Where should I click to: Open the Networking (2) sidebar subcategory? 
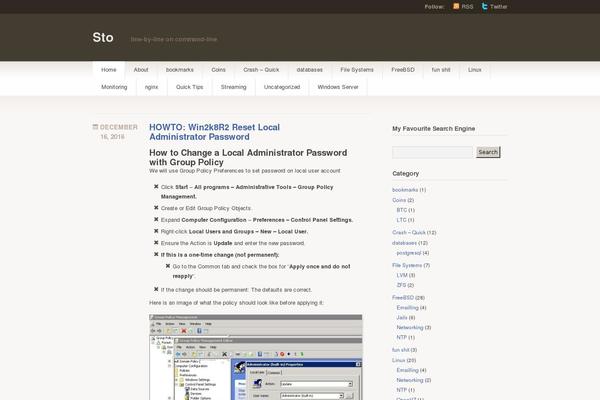(x=410, y=380)
